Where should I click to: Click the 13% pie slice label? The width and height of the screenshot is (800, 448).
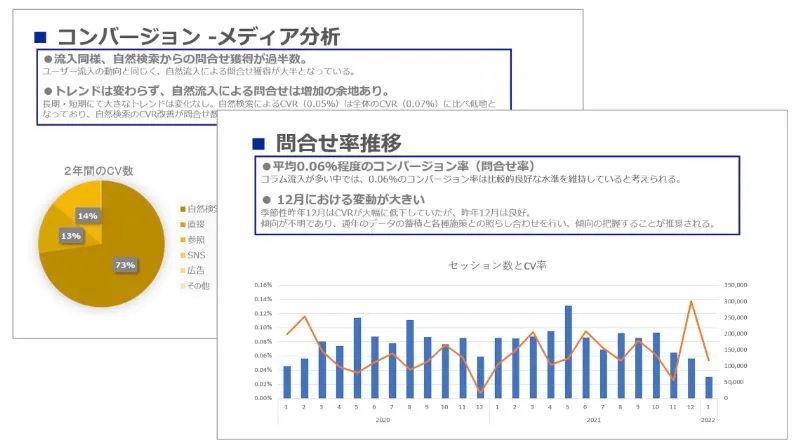[x=70, y=236]
